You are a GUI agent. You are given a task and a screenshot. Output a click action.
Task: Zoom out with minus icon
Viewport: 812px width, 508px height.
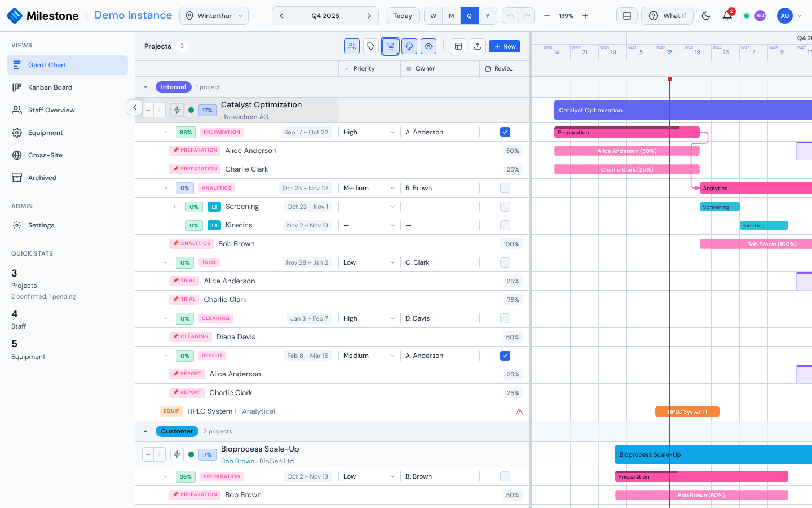tap(547, 16)
